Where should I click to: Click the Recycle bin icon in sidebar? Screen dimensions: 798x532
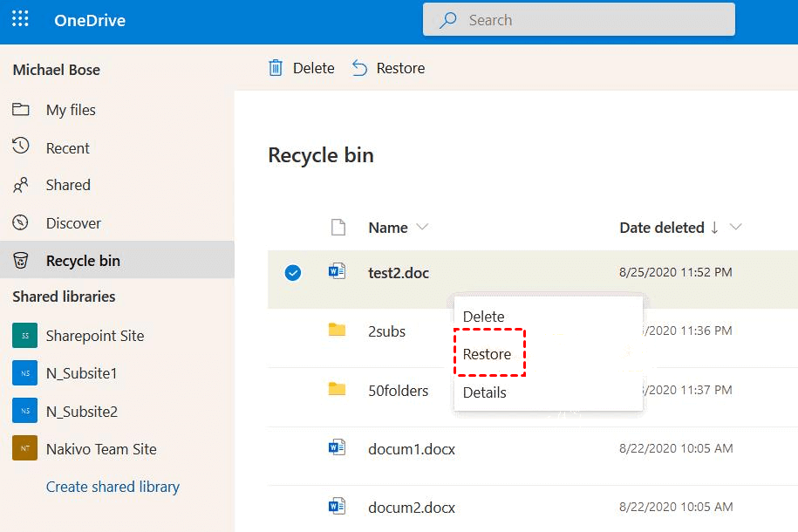tap(20, 260)
